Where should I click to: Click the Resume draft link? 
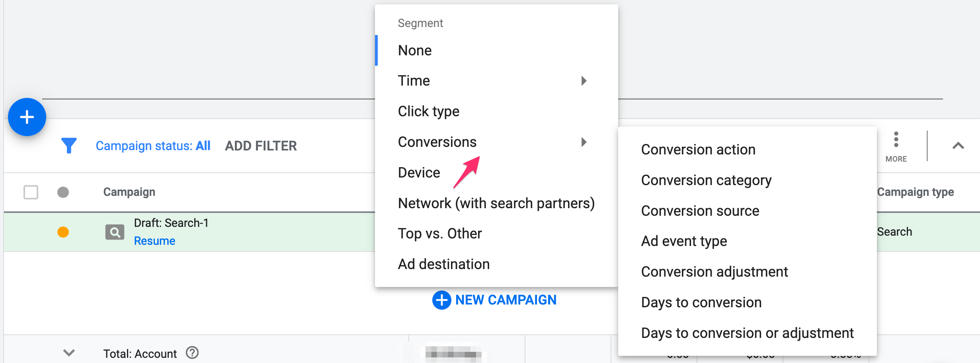(x=154, y=241)
